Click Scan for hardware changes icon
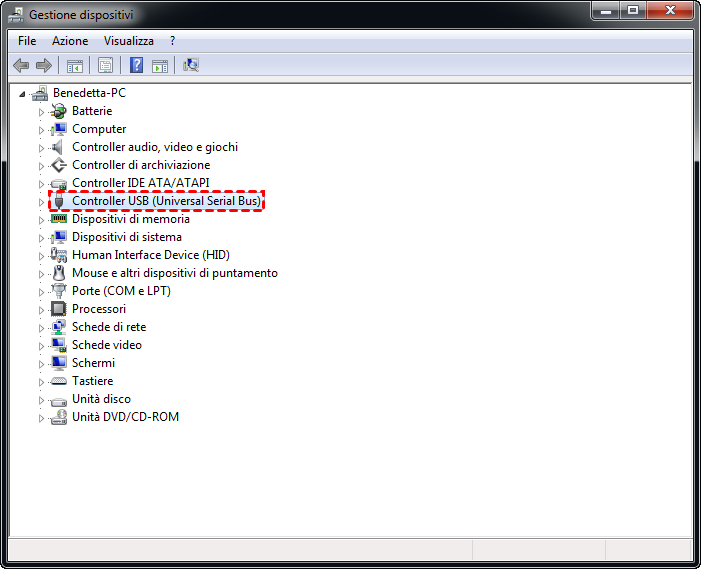Viewport: 701px width, 569px height. click(x=191, y=65)
